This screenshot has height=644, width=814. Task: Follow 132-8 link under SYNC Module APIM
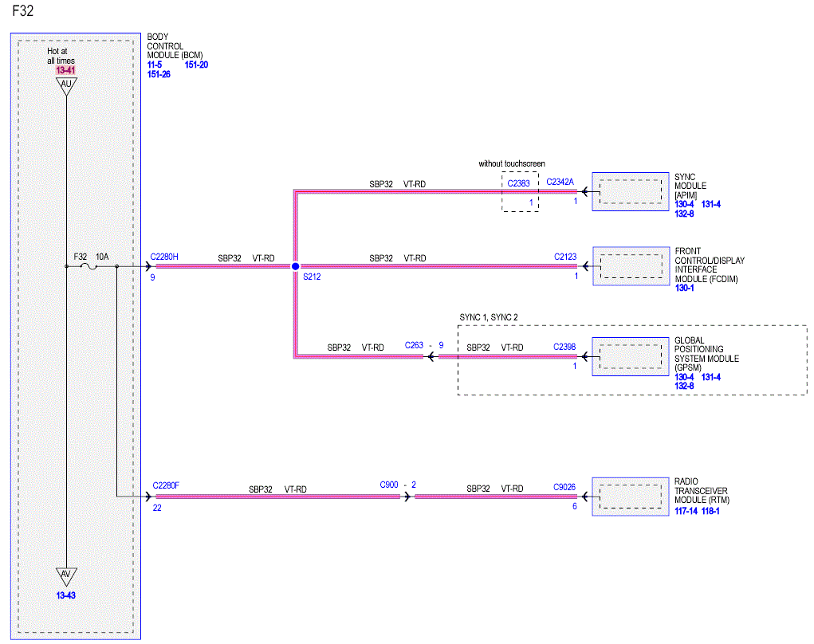click(x=684, y=214)
